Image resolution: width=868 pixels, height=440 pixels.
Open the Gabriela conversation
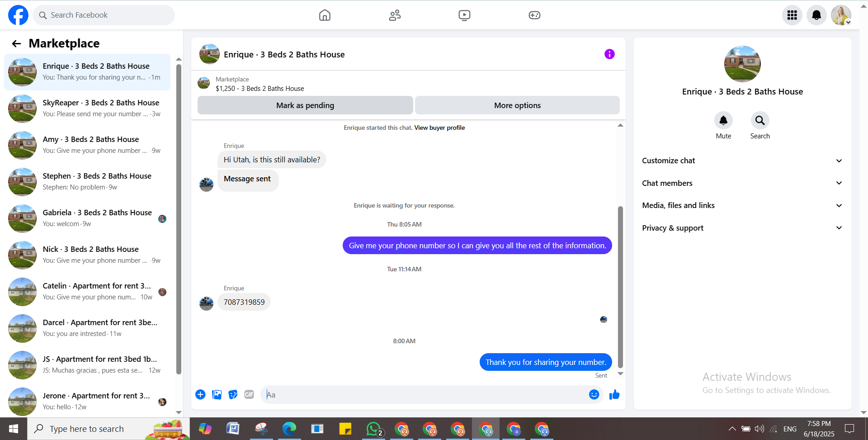point(87,218)
